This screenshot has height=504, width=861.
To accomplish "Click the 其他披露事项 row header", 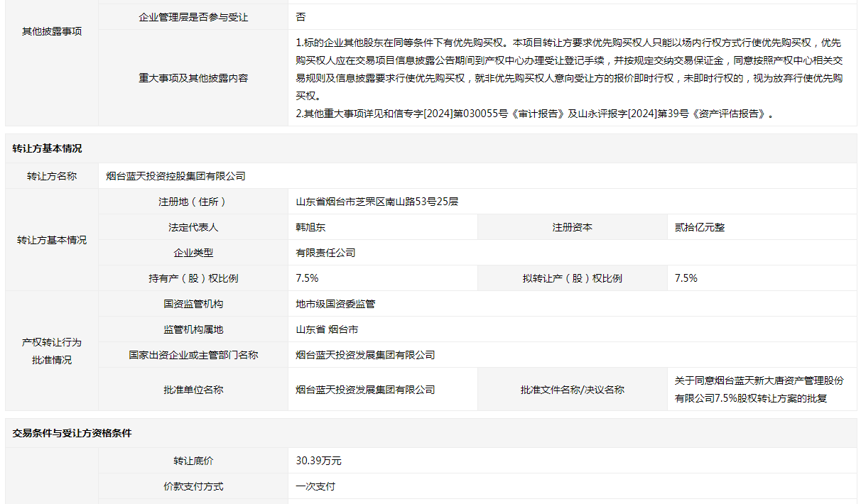I will tap(52, 31).
